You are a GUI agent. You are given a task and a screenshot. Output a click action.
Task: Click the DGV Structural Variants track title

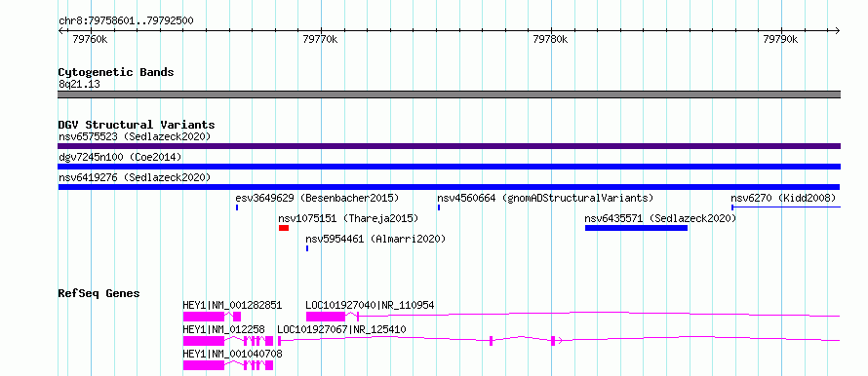pos(137,125)
